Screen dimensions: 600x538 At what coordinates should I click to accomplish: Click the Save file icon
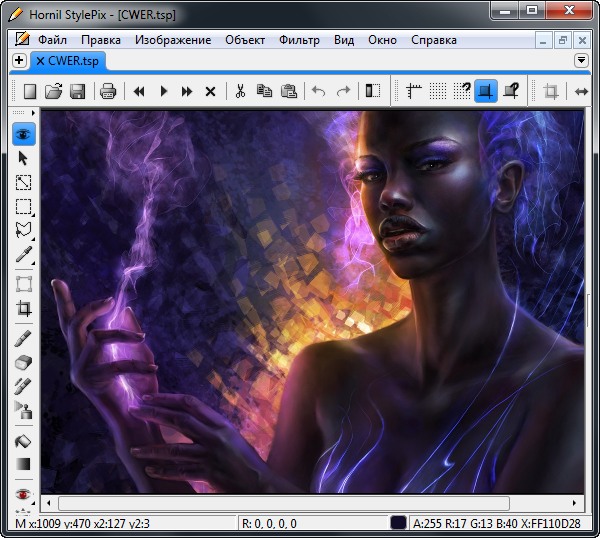point(78,91)
